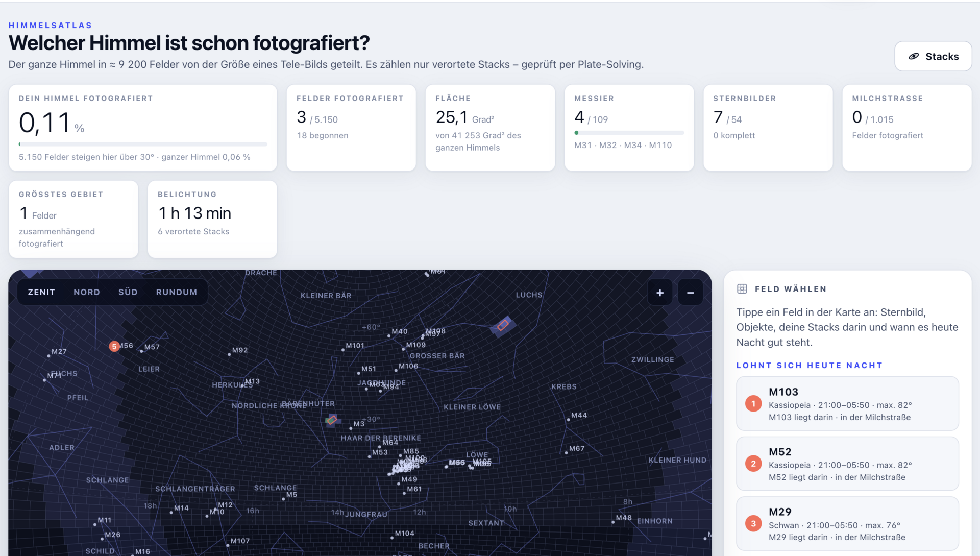Viewport: 980px width, 556px height.
Task: Select M49 on the sky map
Action: [x=399, y=484]
